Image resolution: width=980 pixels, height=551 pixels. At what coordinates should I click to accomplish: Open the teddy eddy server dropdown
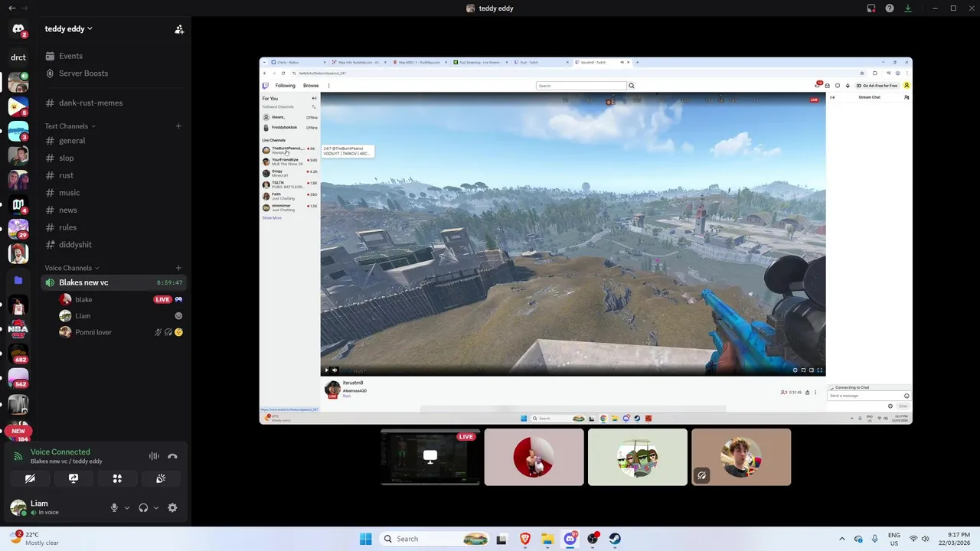coord(69,29)
